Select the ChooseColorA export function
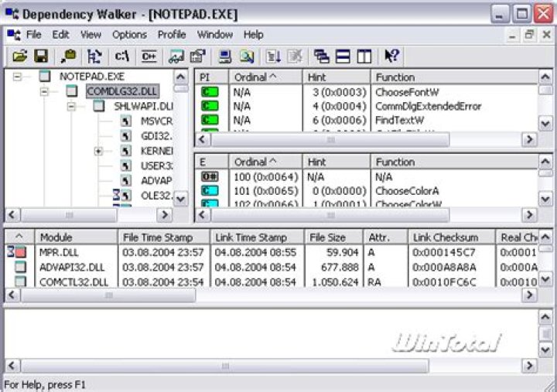The height and width of the screenshot is (392, 557). coord(407,191)
